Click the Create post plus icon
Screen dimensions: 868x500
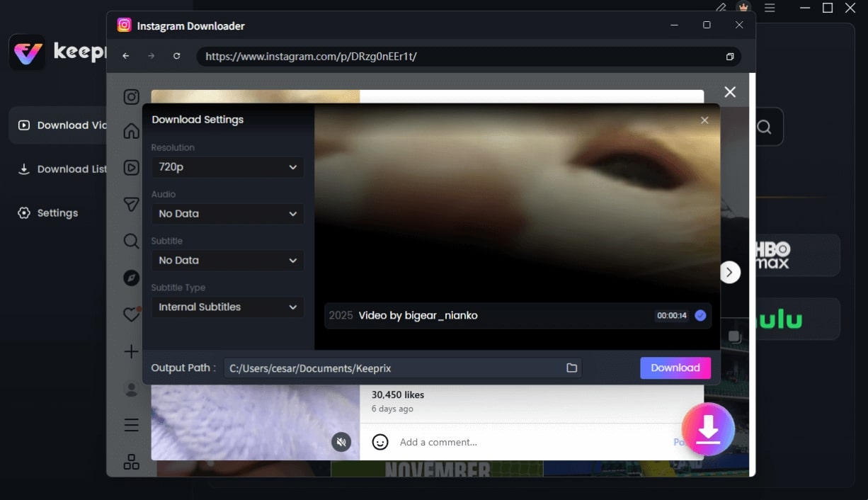(131, 351)
